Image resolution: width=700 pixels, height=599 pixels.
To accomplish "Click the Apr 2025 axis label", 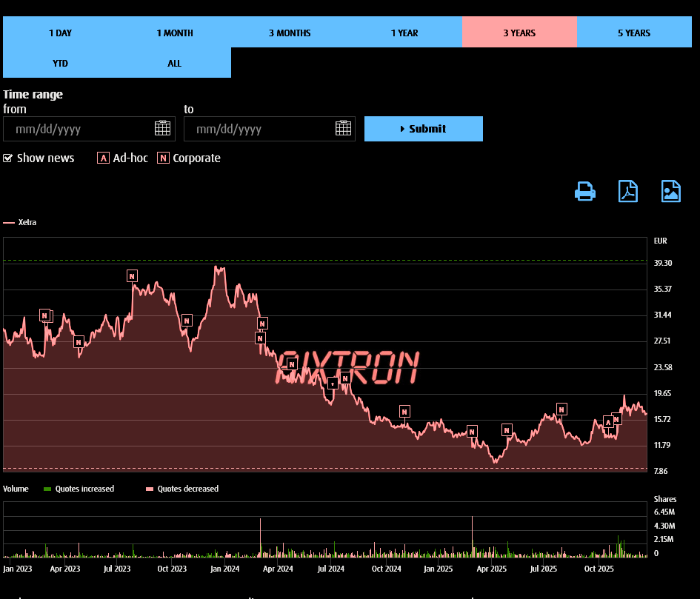I will coord(491,569).
